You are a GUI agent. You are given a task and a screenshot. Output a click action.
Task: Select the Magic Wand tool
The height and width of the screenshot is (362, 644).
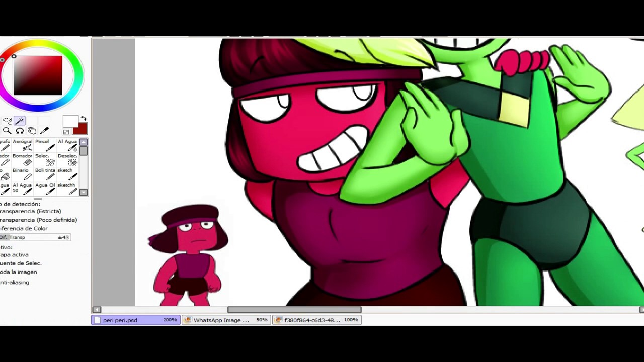coord(20,121)
